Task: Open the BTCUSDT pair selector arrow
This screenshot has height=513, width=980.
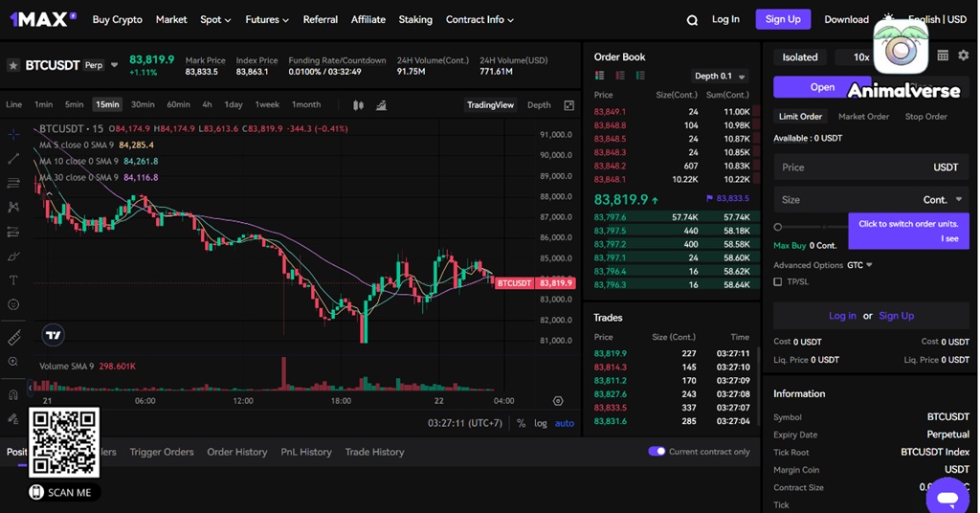Action: pos(115,65)
